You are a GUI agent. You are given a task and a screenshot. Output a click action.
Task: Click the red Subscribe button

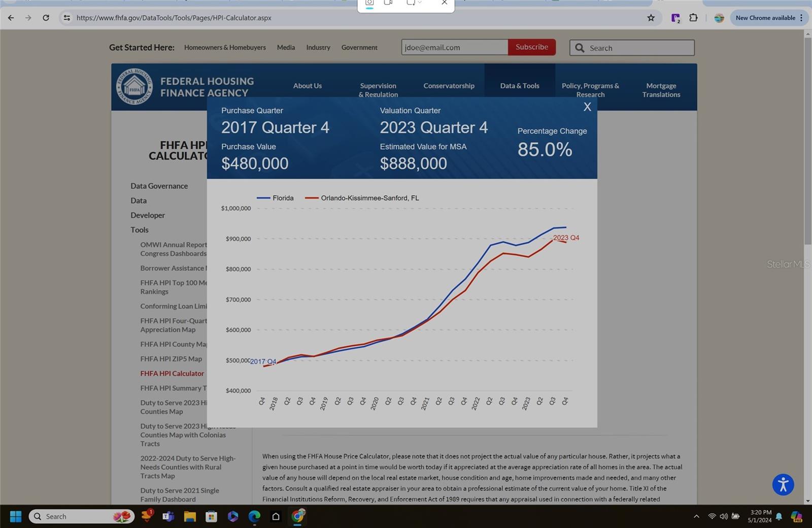click(x=531, y=47)
